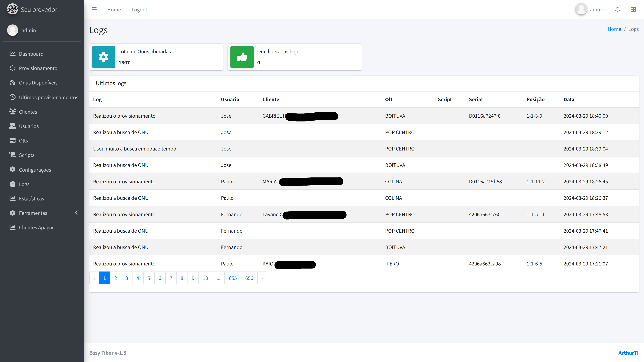This screenshot has height=362, width=644.
Task: Click the previous page arrow
Action: click(x=94, y=278)
